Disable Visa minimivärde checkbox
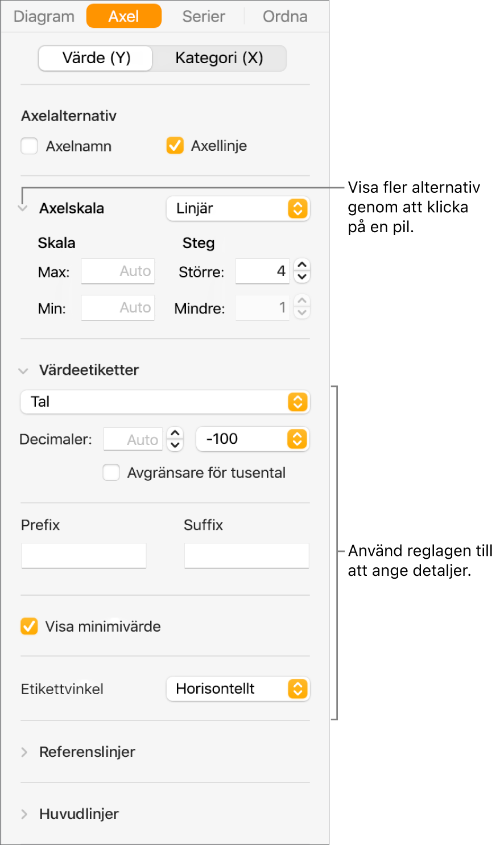504x845 pixels. (x=29, y=626)
